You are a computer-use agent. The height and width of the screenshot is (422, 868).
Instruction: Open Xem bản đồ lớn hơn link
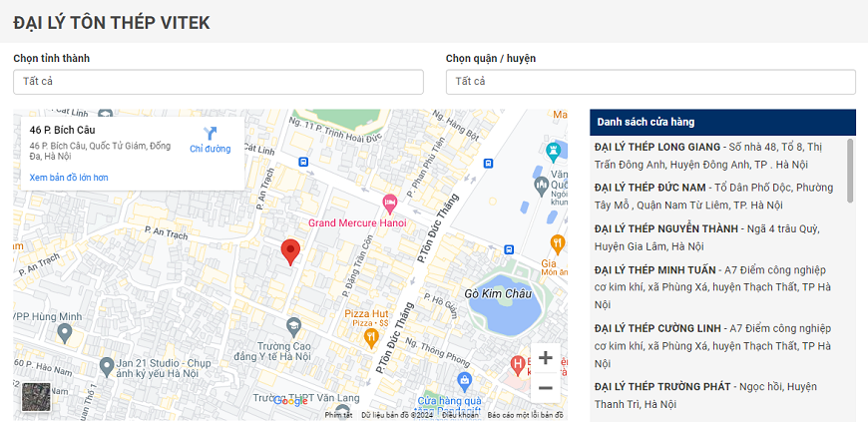click(x=69, y=178)
